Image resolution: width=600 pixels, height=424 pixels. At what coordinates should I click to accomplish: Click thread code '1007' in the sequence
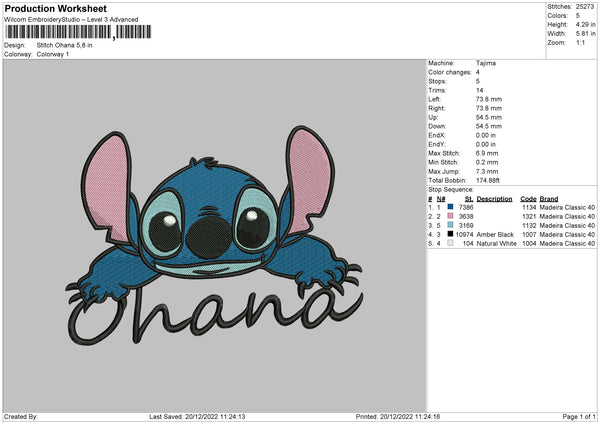point(529,234)
